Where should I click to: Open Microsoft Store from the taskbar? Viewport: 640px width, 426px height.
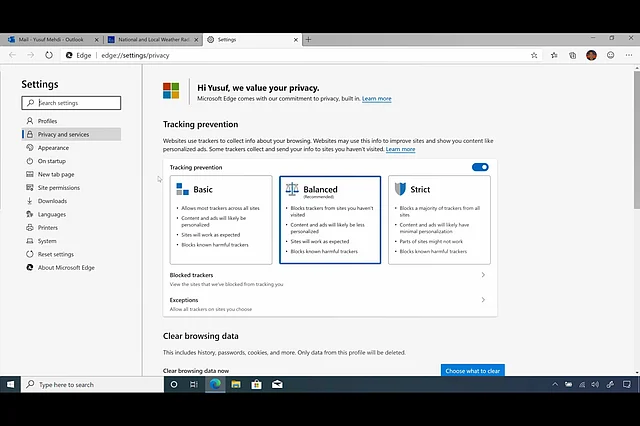click(x=256, y=384)
